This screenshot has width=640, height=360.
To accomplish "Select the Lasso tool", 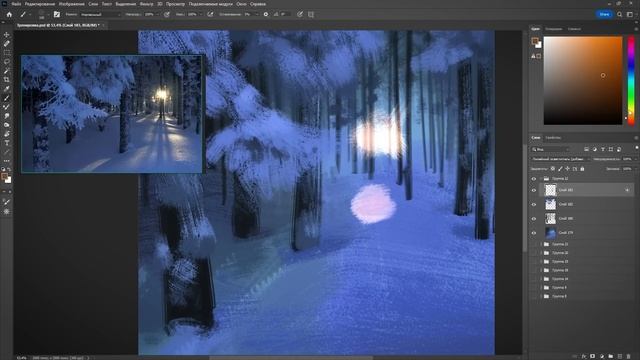I will tap(7, 62).
